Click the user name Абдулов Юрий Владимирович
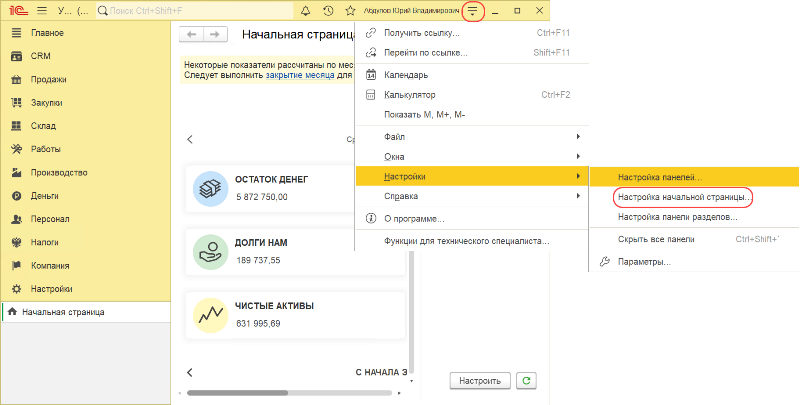The image size is (800, 405). (411, 10)
